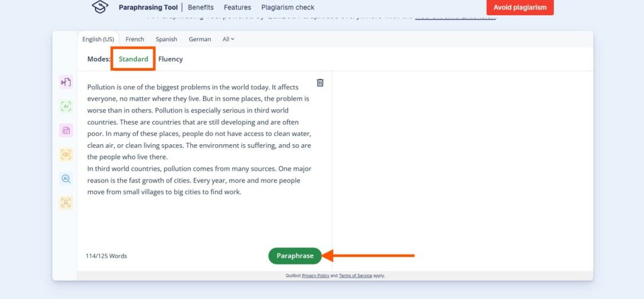This screenshot has height=299, width=644.
Task: Open the blue AI magnifier sidebar icon
Action: (66, 179)
